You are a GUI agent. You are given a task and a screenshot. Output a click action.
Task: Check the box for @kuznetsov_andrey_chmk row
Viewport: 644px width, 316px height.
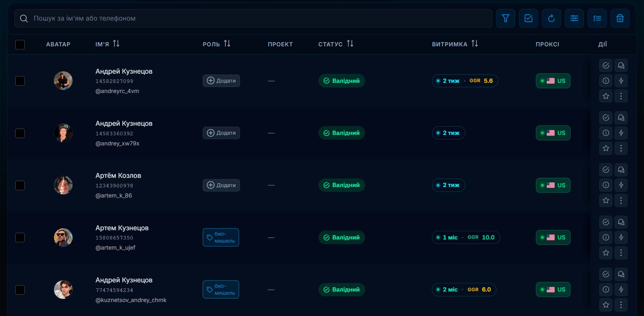click(x=20, y=290)
